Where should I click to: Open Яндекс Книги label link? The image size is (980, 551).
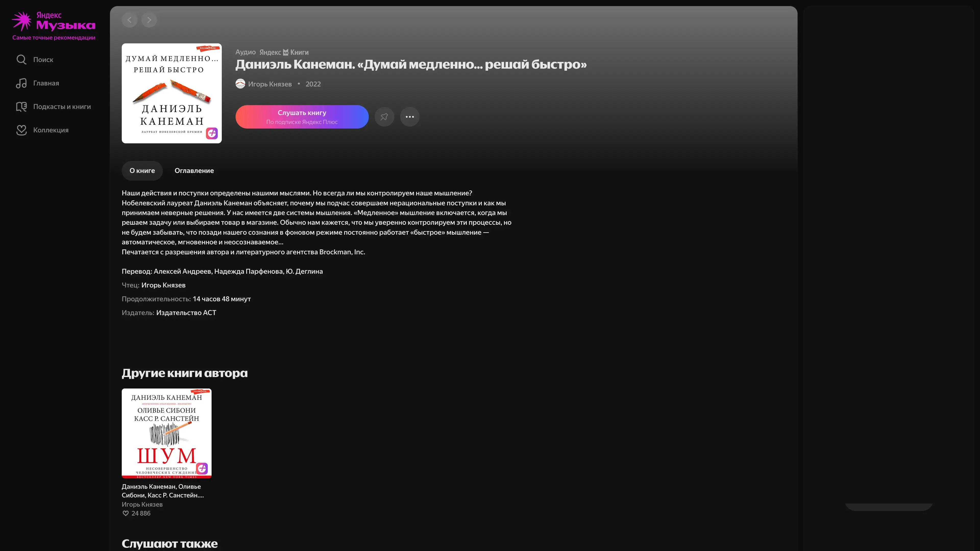[284, 53]
